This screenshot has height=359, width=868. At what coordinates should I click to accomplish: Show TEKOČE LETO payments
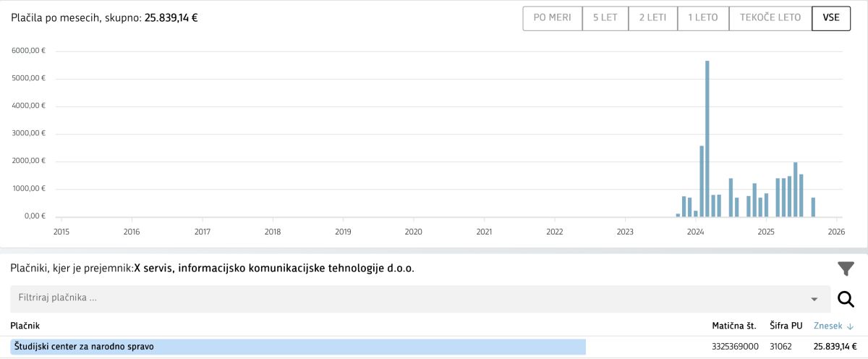pyautogui.click(x=770, y=18)
